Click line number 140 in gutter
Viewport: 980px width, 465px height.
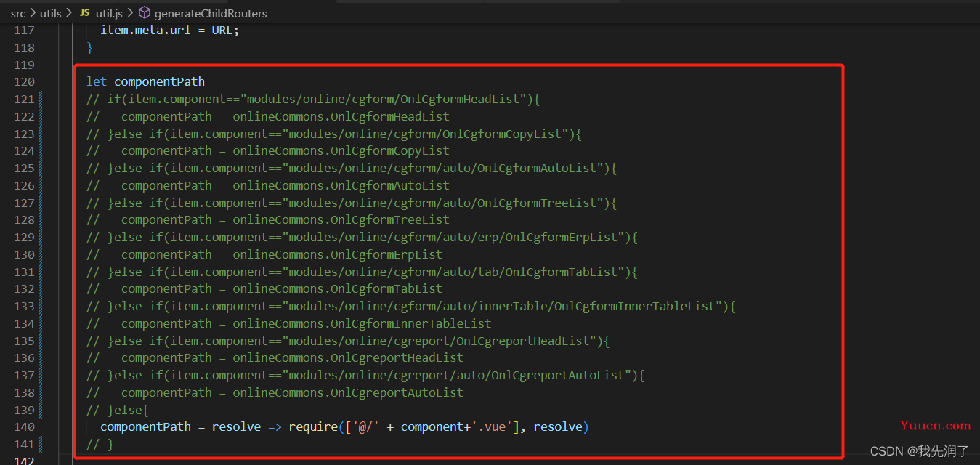25,427
